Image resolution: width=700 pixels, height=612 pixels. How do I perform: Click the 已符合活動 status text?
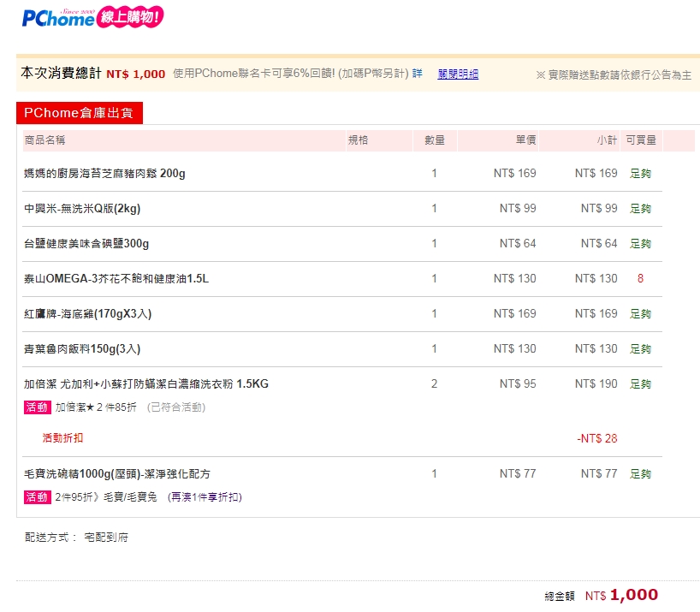[176, 407]
